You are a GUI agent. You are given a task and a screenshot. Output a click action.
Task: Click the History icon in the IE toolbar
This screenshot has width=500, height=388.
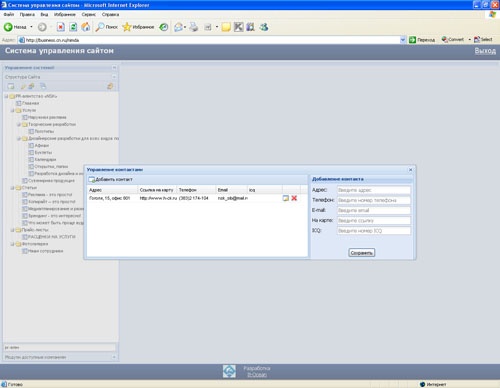(164, 27)
